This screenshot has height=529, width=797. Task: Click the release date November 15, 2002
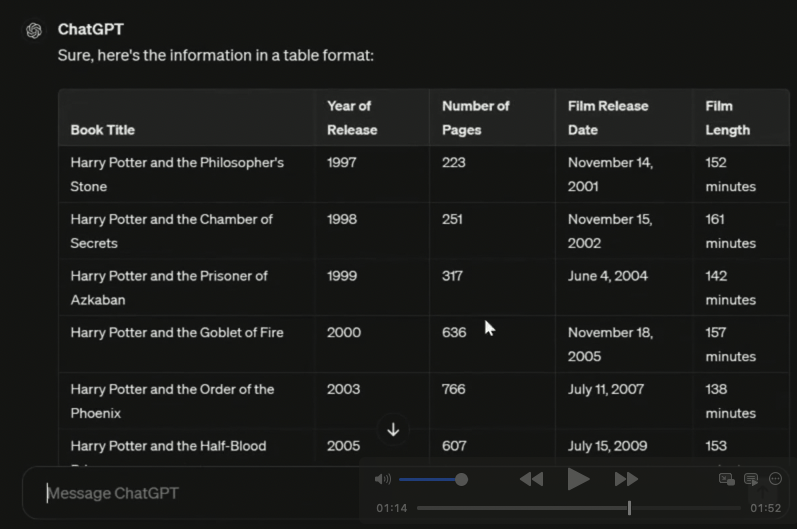[610, 231]
